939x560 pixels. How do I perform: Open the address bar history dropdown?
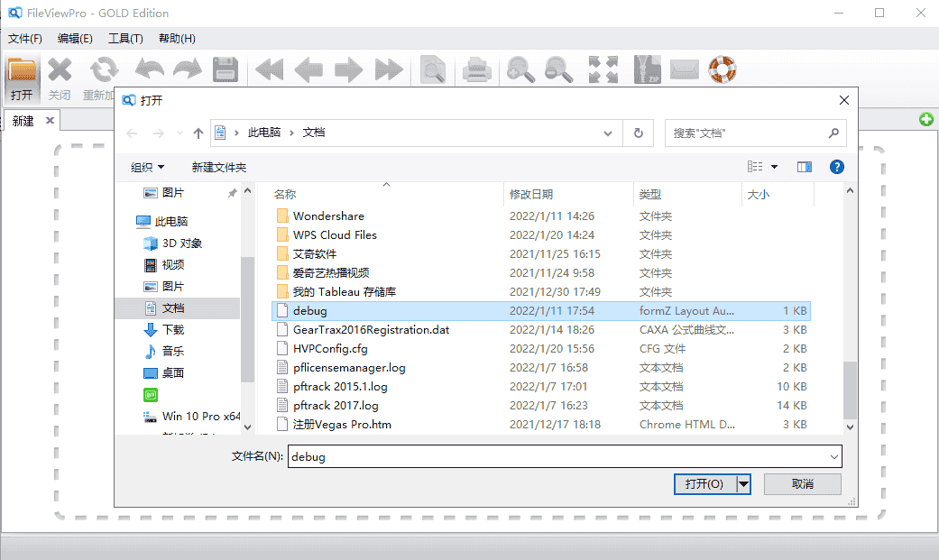pyautogui.click(x=608, y=133)
